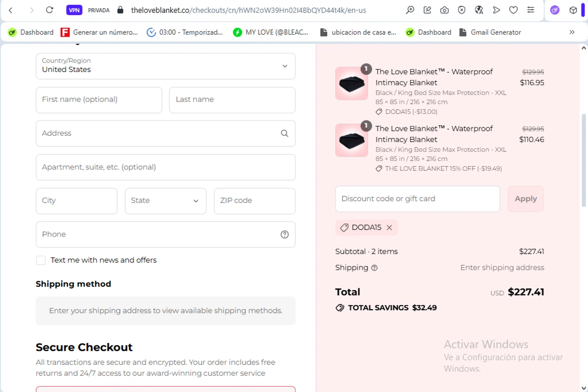Click the TOTAL SAVINGS tag icon
Viewport: 588px width, 392px height.
[340, 308]
